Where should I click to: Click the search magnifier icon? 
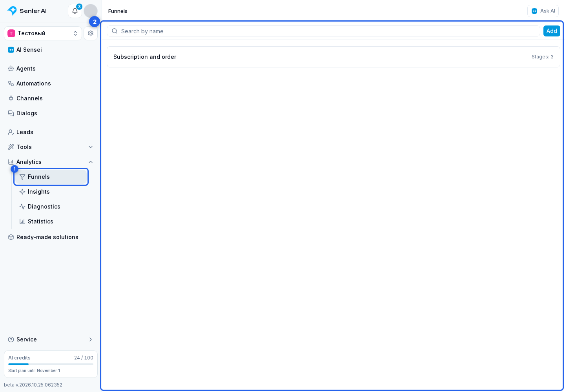115,31
